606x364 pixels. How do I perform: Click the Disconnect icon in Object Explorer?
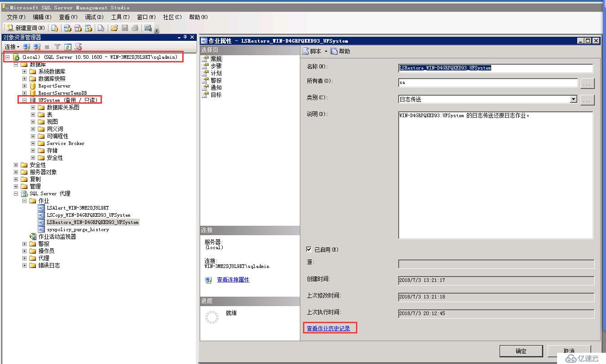[x=37, y=47]
